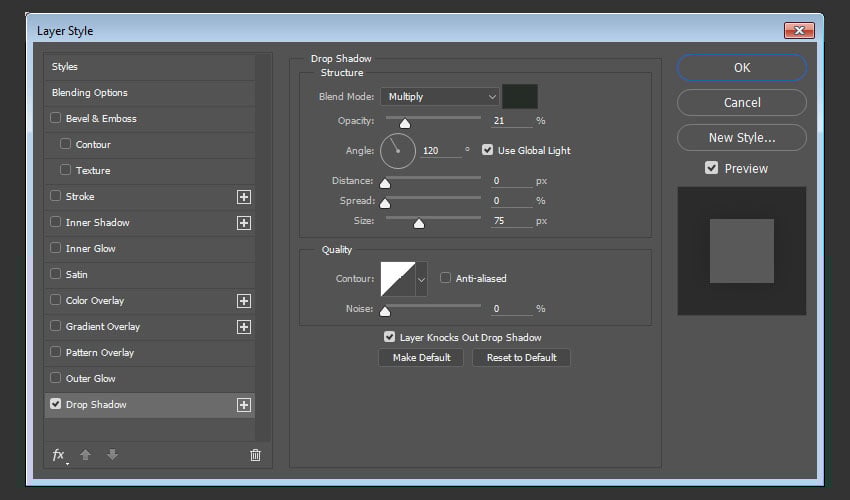Open the Blend Mode Multiply dropdown

439,97
